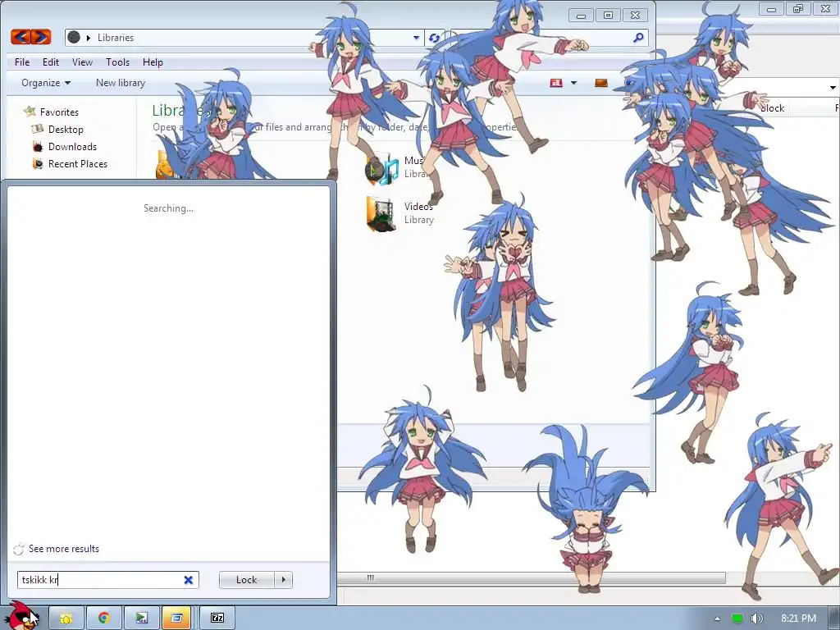Select Downloads in Favorites
This screenshot has height=630, width=840.
(72, 146)
